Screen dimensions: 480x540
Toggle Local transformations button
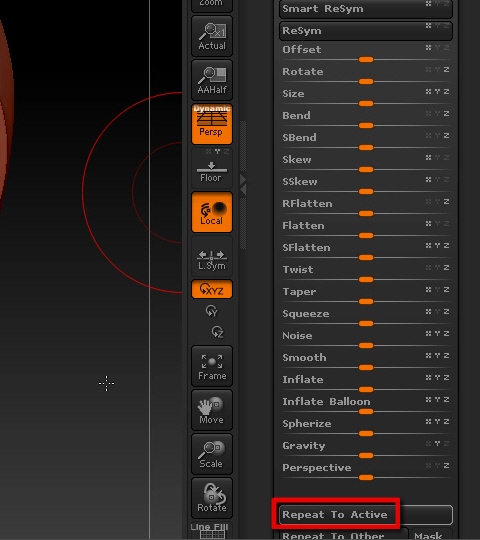212,212
